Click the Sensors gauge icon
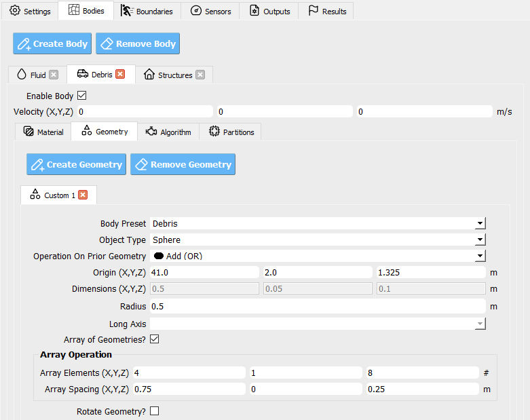 point(196,11)
